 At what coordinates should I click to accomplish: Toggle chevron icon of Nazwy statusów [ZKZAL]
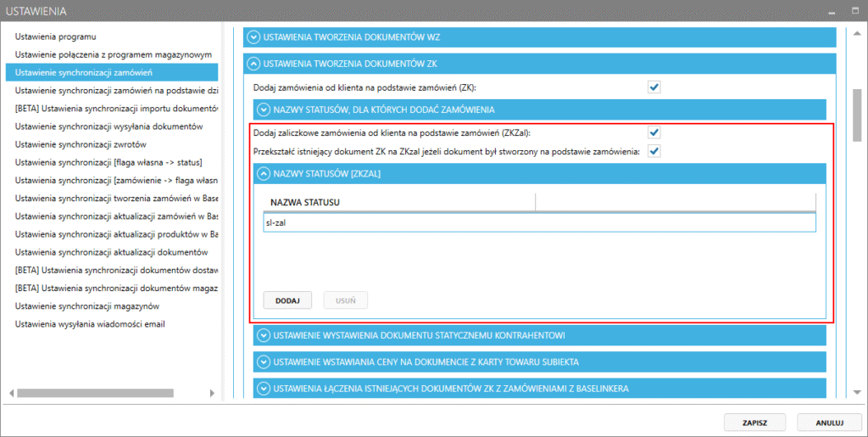[262, 173]
